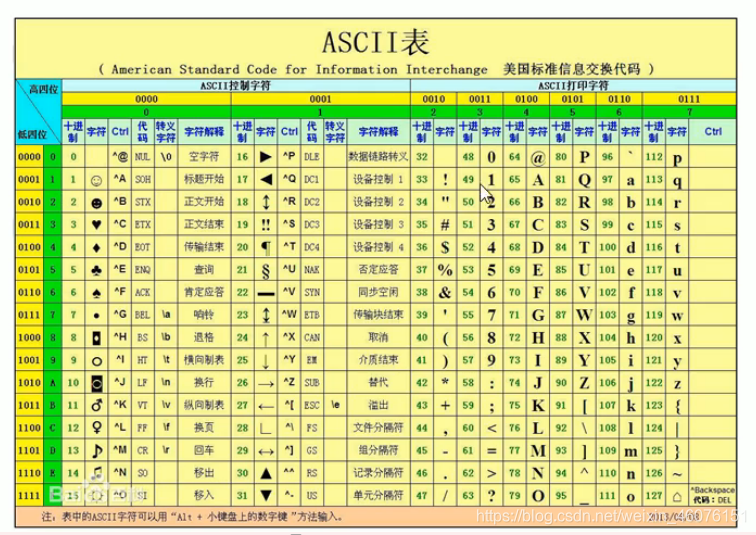Click the '^P' Ctrl cell

[289, 157]
